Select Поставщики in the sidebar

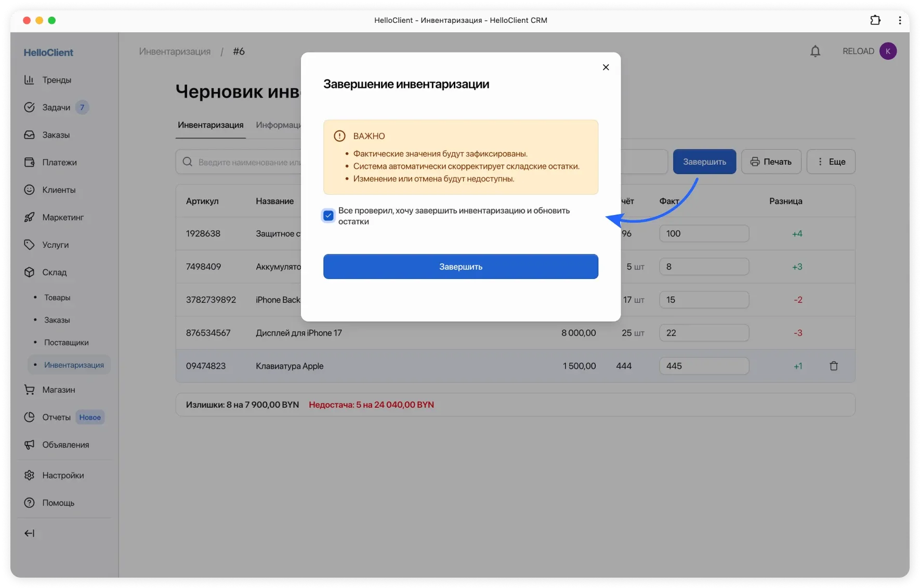click(x=67, y=342)
